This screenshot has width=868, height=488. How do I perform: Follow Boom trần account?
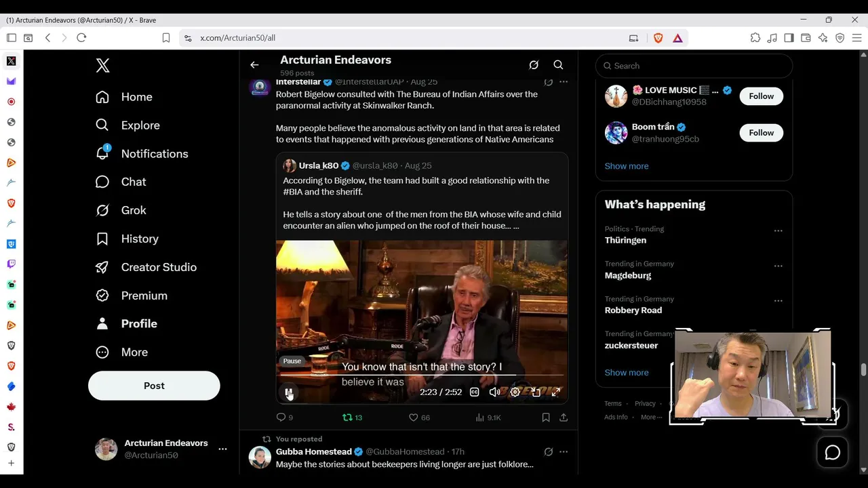pyautogui.click(x=761, y=133)
